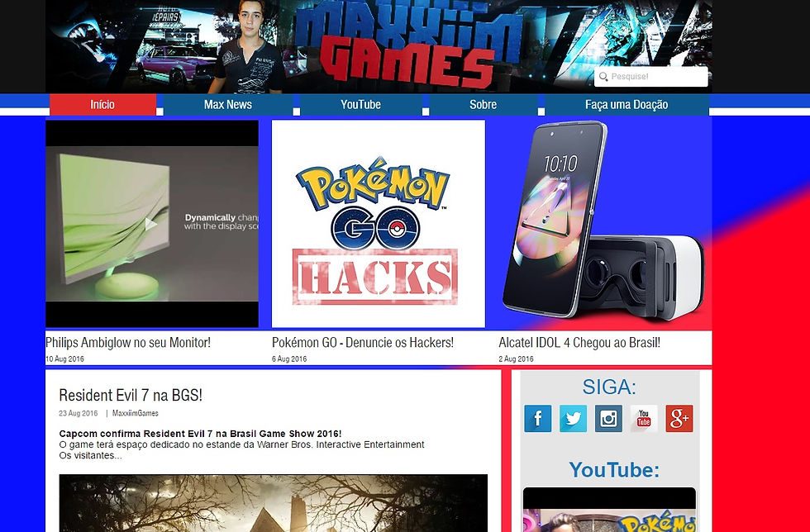Open 'Pokémon GO - Denuncie os Hackers!' headline
The image size is (810, 532).
point(363,343)
